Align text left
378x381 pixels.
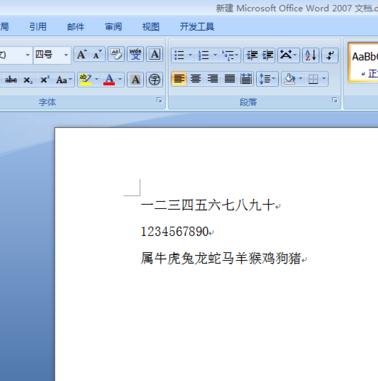179,79
